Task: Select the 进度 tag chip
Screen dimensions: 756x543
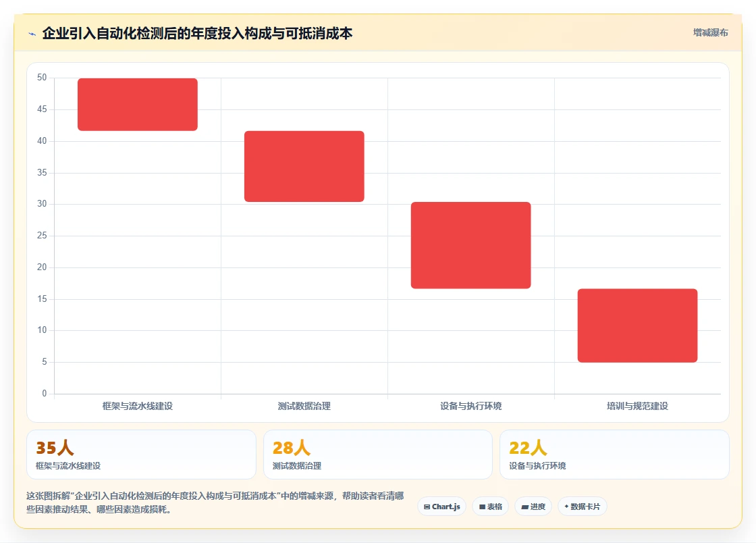Action: [x=533, y=507]
